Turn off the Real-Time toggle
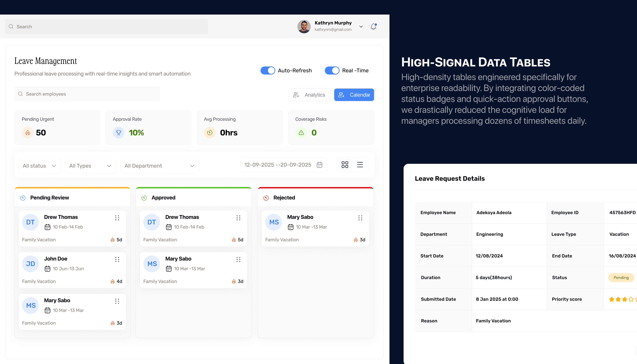This screenshot has width=637, height=364. (332, 71)
